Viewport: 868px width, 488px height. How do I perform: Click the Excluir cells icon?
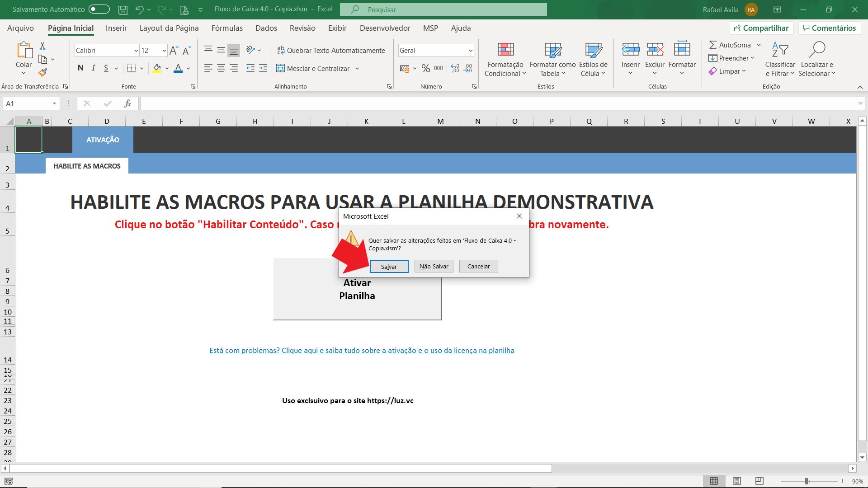[x=655, y=49]
